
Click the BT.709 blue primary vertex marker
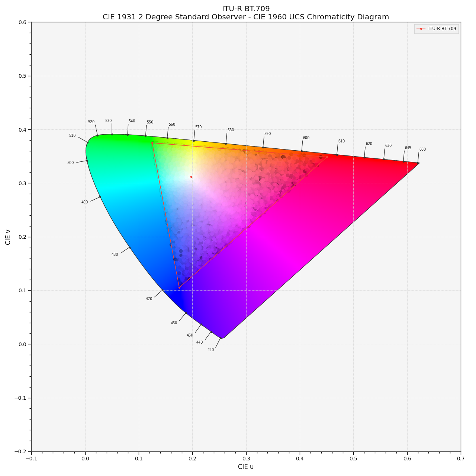click(x=179, y=287)
